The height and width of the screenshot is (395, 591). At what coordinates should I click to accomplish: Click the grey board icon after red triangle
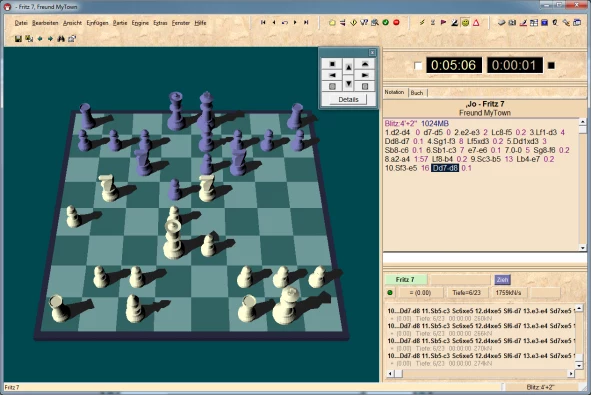(x=501, y=23)
